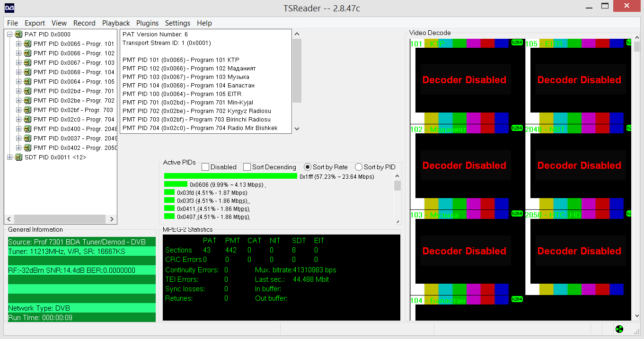Click PMT icon for Progr. 704
The height and width of the screenshot is (339, 644).
coord(27,119)
